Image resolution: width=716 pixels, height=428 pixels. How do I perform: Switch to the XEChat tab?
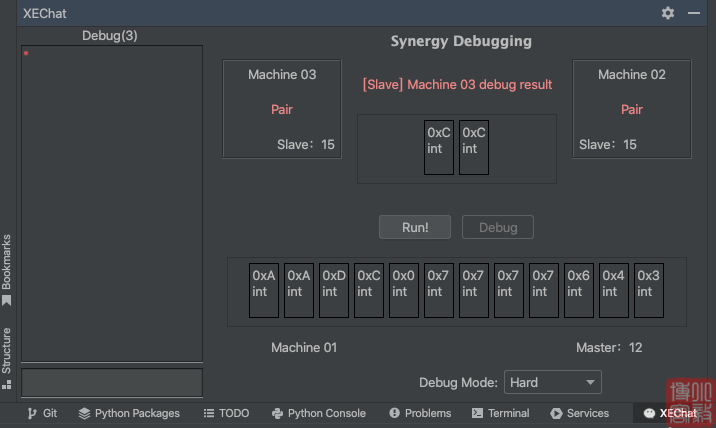pyautogui.click(x=669, y=413)
